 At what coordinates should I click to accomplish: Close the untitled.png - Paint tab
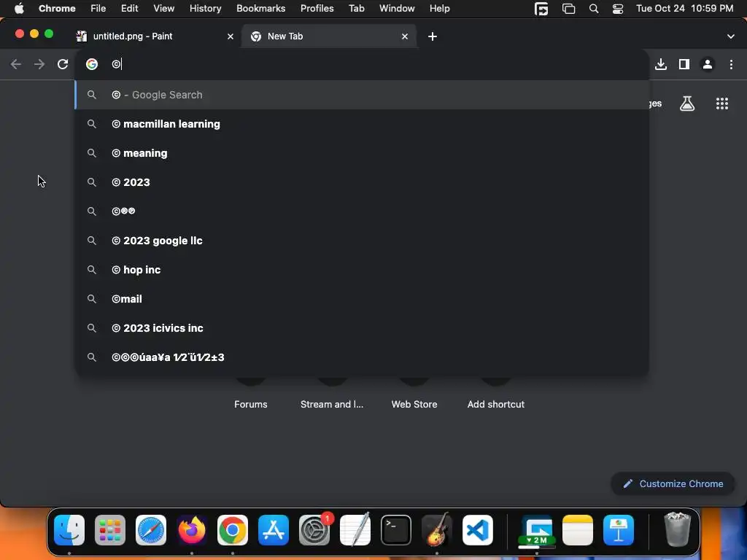[x=231, y=36]
